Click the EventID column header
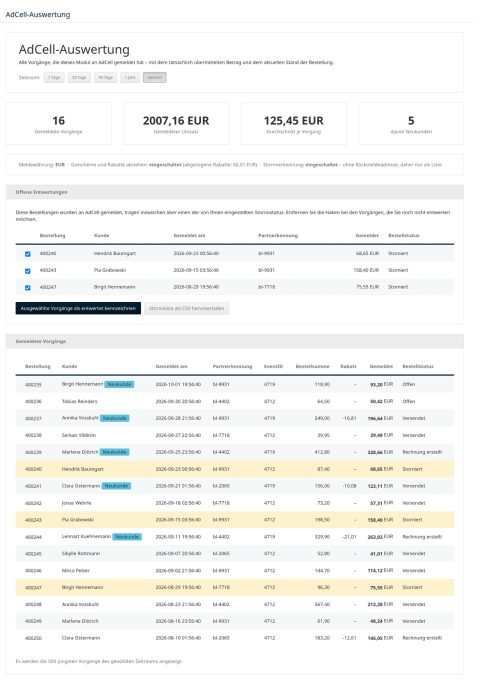 pyautogui.click(x=273, y=367)
